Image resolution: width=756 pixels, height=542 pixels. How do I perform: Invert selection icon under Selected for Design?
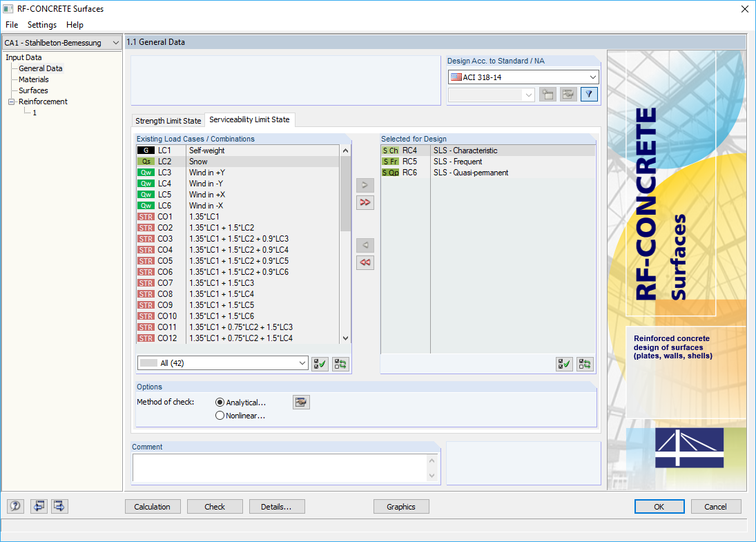[x=585, y=364]
